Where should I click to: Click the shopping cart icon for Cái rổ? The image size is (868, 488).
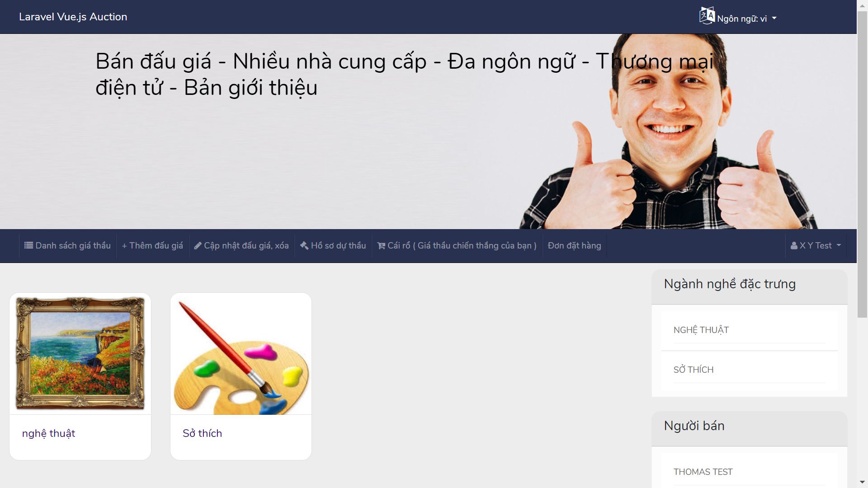tap(381, 246)
